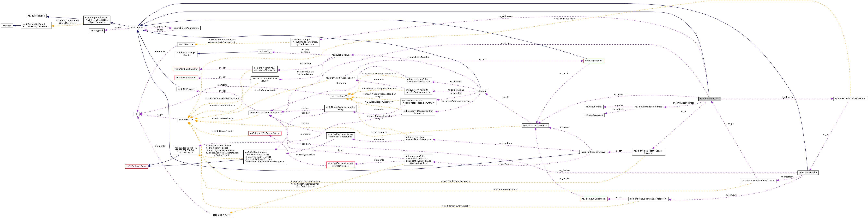Open std::map< ns3::Ptr< ns3::NetDevice >... > node
Image resolution: width=868 pixels, height=218 pixels.
tap(418, 160)
